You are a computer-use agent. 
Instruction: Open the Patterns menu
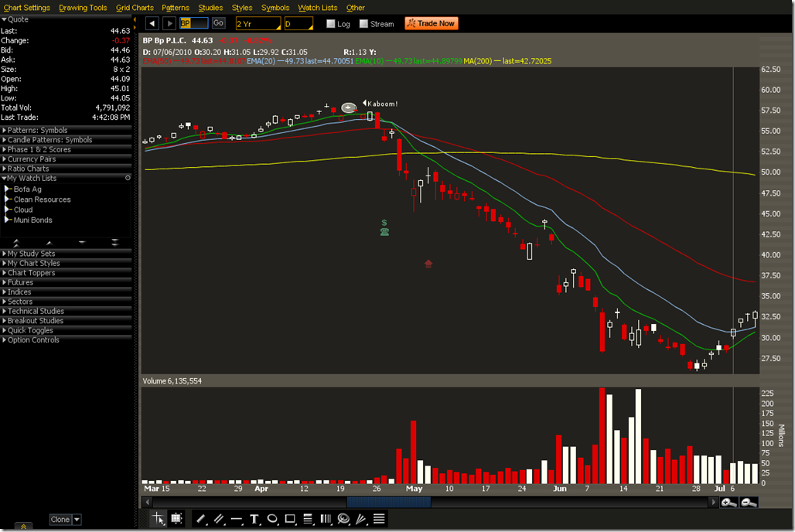pos(176,8)
